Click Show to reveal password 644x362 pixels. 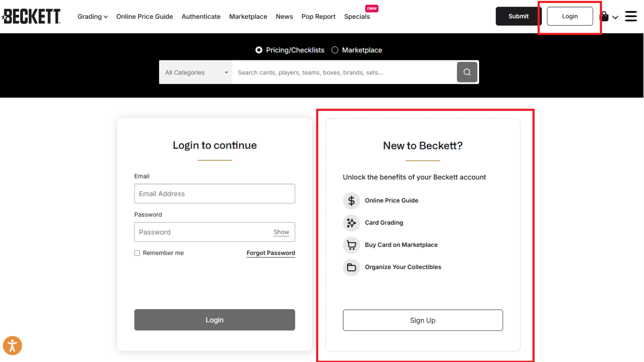click(x=281, y=232)
